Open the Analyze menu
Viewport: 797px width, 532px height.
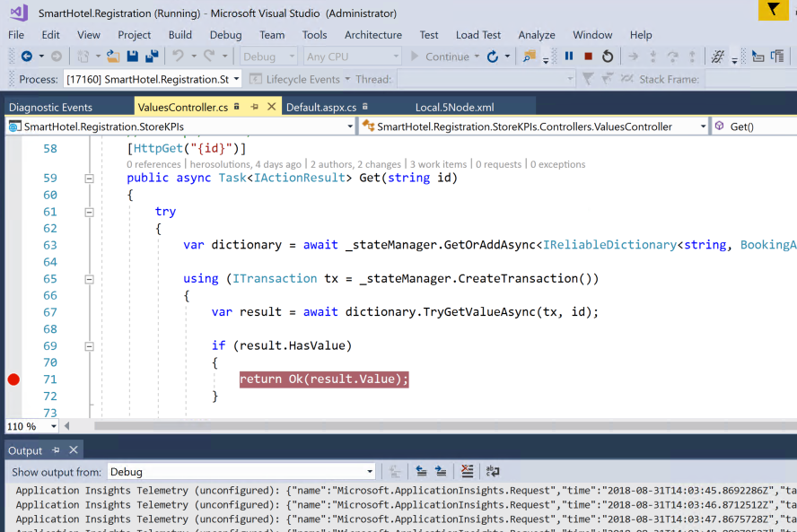click(x=536, y=35)
